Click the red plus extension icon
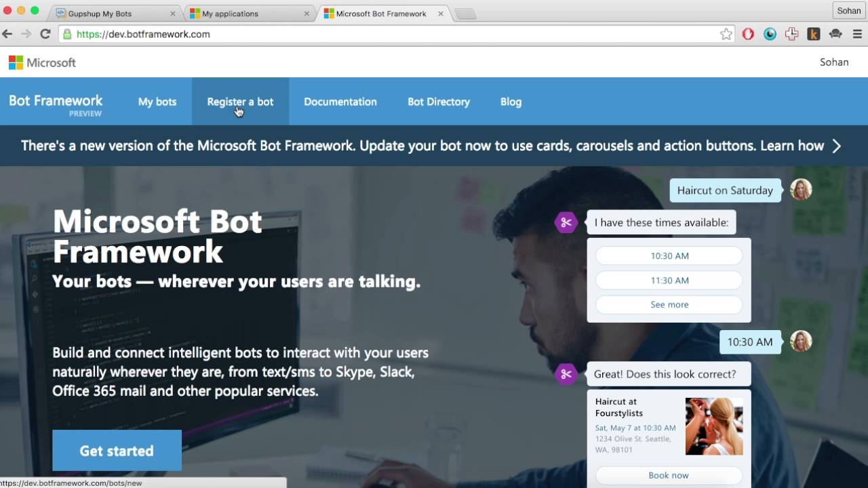The height and width of the screenshot is (488, 868). (791, 34)
